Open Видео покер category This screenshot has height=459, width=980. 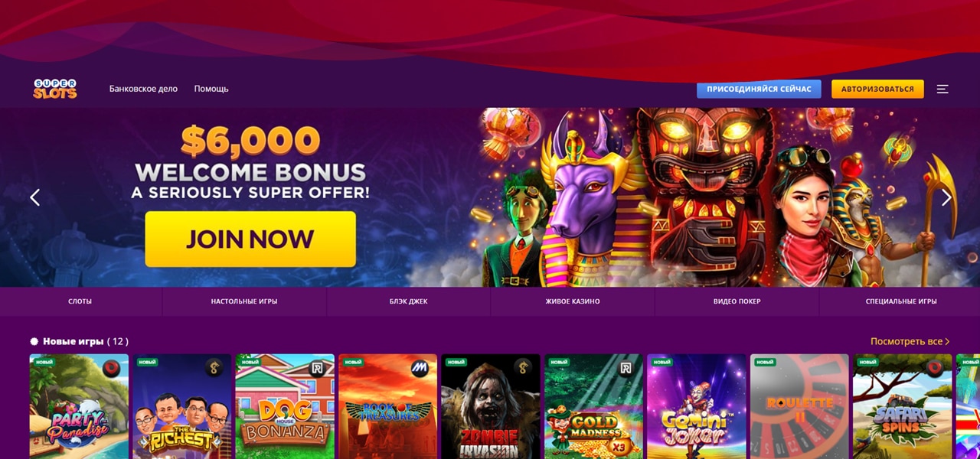coord(737,301)
